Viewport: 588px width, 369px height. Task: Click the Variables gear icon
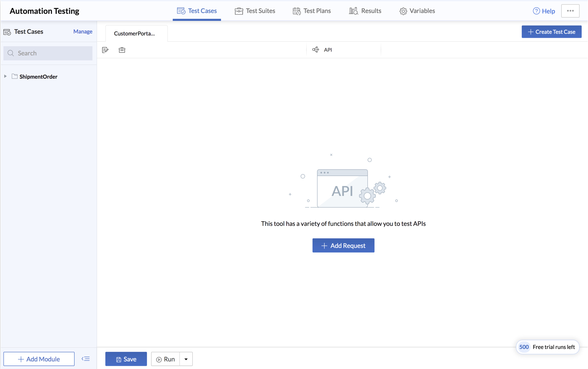point(403,11)
